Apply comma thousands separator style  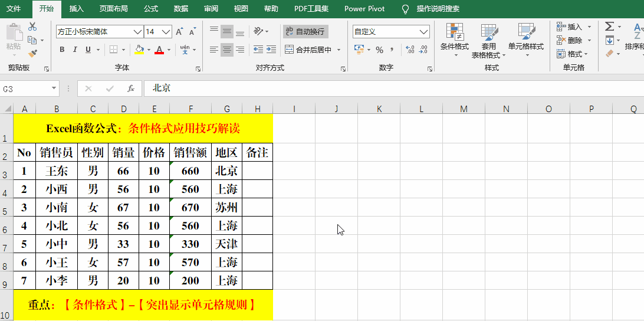392,50
